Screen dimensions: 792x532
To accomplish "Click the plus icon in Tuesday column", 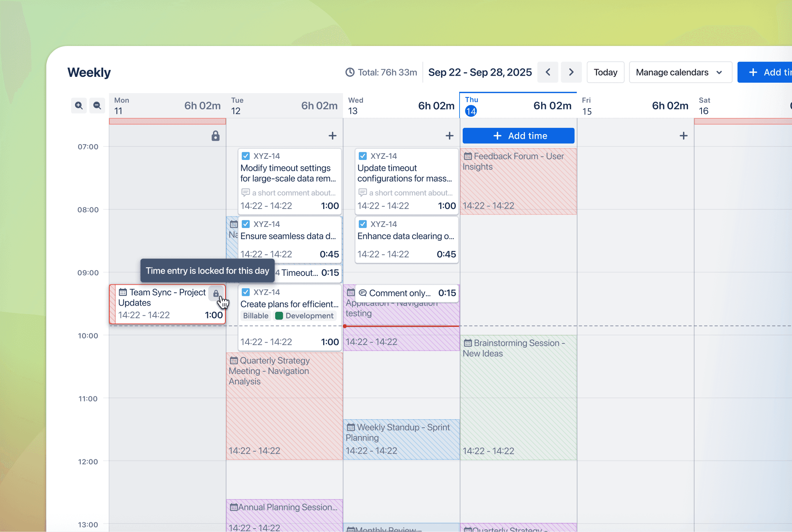I will (x=332, y=136).
